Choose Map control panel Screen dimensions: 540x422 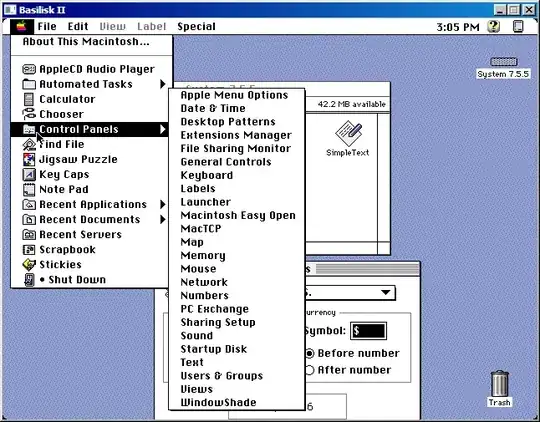point(237,242)
